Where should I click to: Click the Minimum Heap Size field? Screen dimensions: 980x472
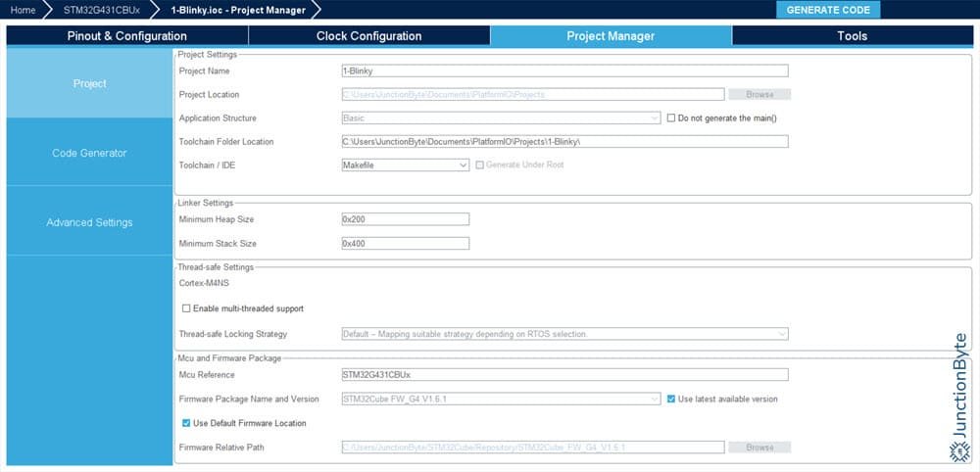pyautogui.click(x=405, y=219)
